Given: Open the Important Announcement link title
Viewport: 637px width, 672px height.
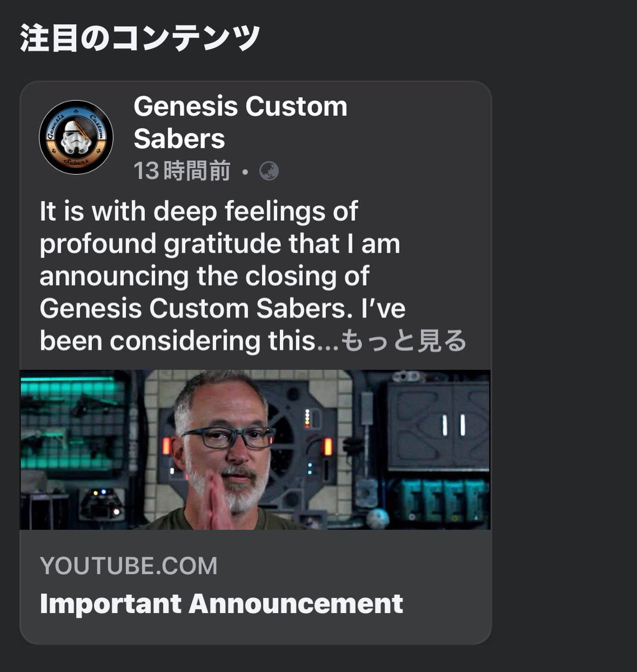Looking at the screenshot, I should (x=221, y=604).
